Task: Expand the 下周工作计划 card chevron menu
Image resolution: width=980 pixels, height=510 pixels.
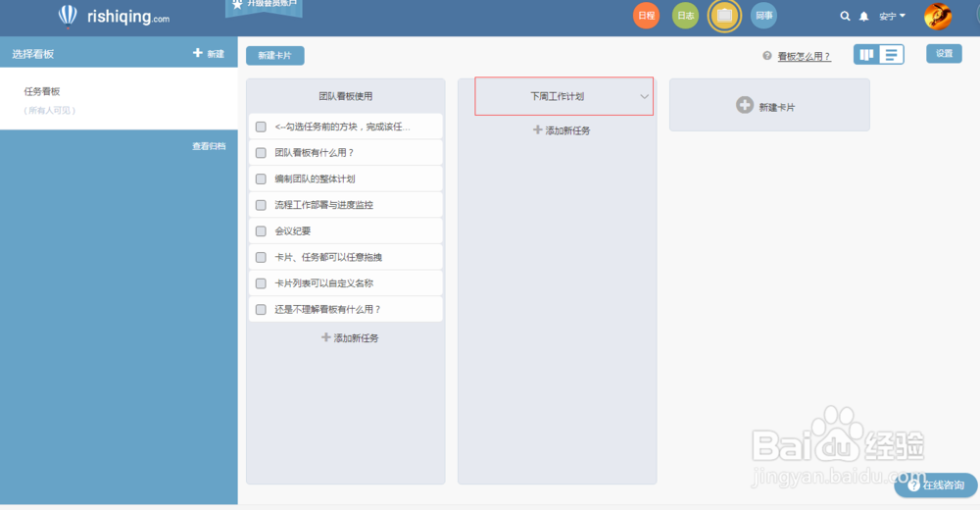Action: click(x=644, y=96)
